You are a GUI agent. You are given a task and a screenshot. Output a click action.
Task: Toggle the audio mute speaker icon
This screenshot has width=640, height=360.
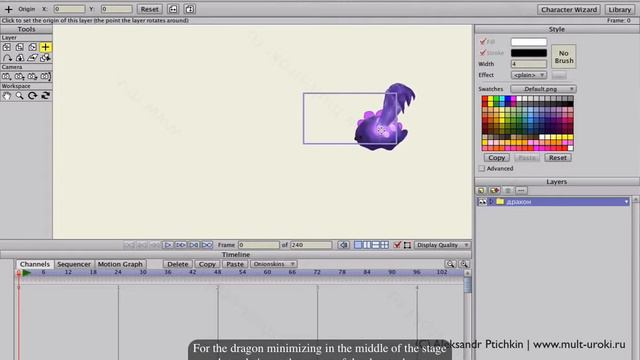click(343, 245)
